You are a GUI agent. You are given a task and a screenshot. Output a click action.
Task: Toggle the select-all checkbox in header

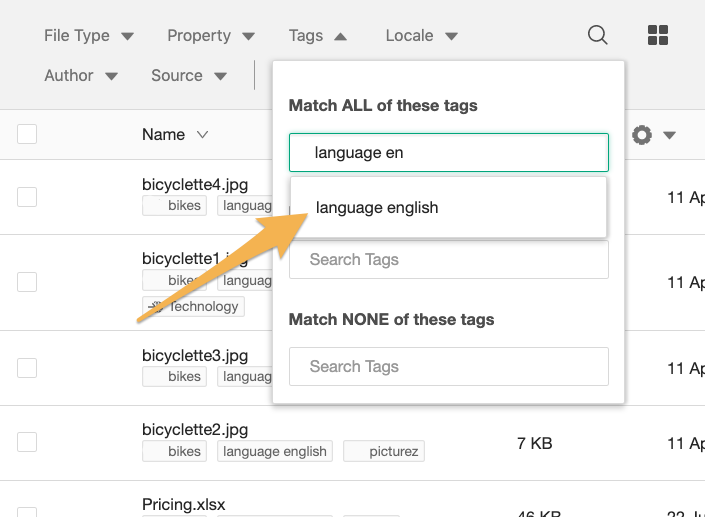[27, 134]
